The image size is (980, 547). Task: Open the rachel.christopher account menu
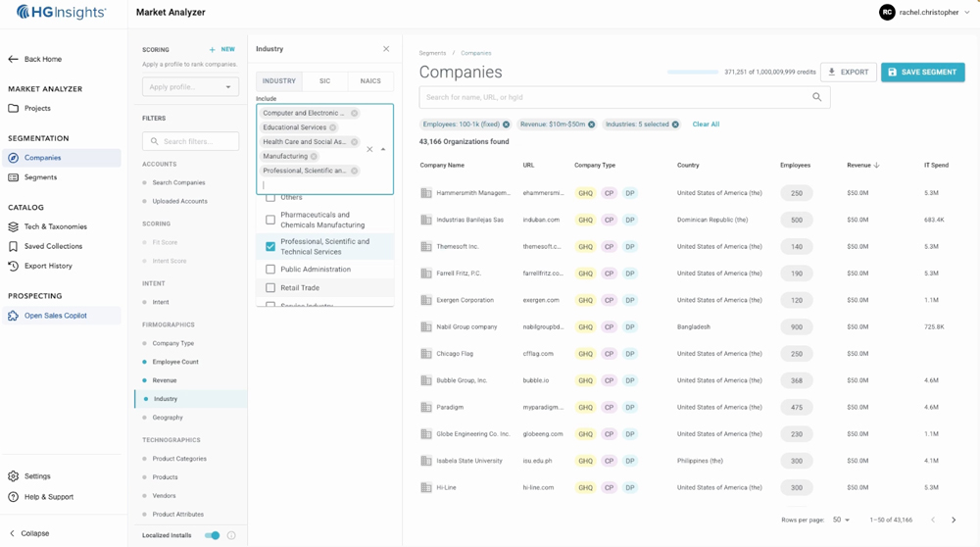925,12
